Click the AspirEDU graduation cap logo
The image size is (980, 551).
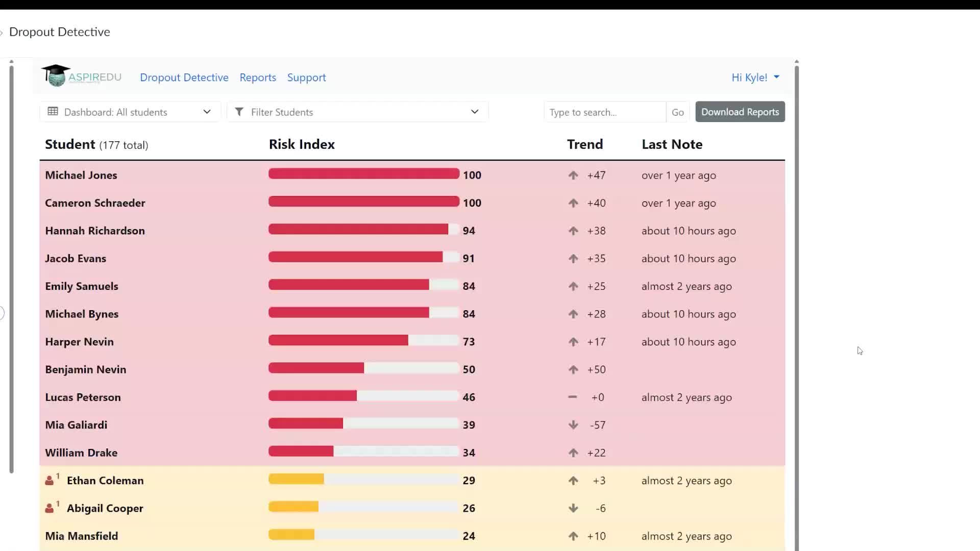tap(81, 76)
